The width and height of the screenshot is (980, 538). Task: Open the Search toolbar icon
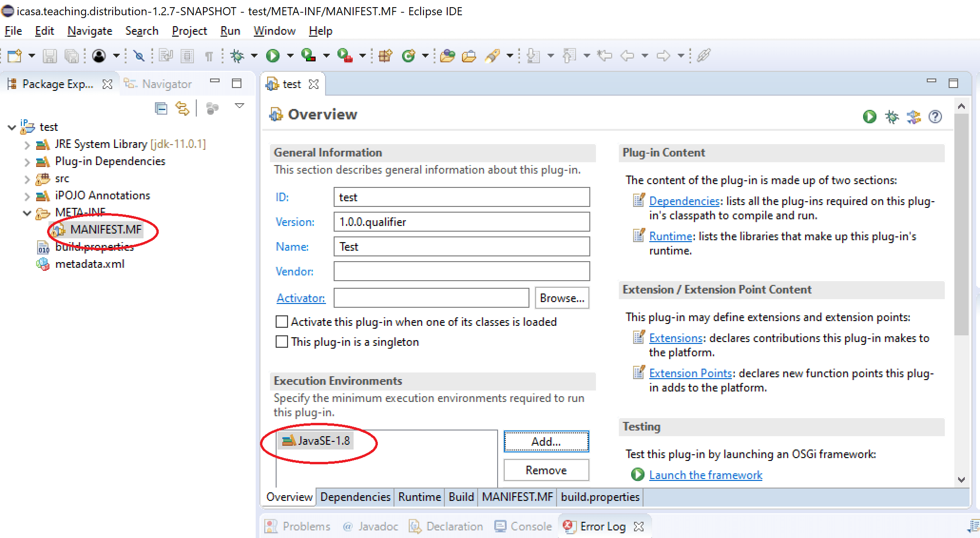(x=139, y=56)
